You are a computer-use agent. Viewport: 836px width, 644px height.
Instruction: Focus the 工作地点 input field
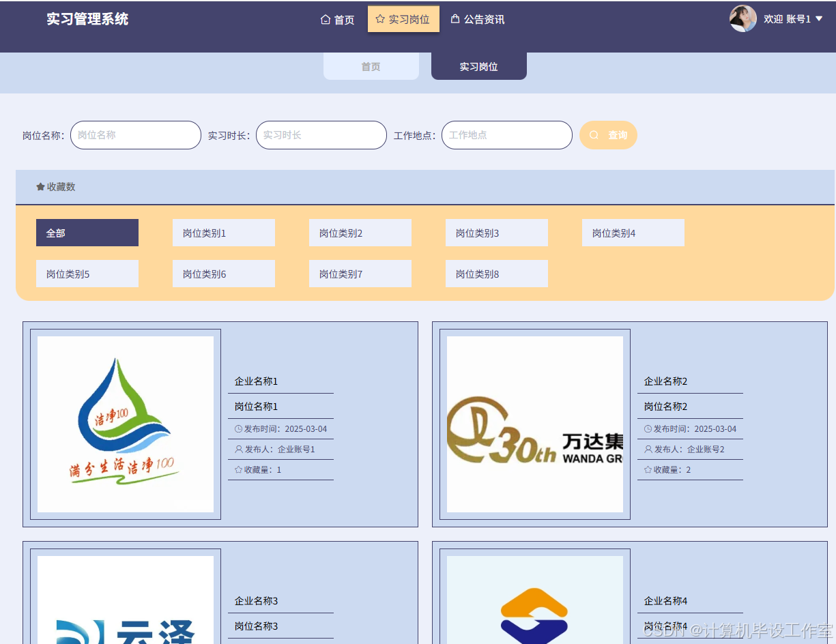coord(507,135)
